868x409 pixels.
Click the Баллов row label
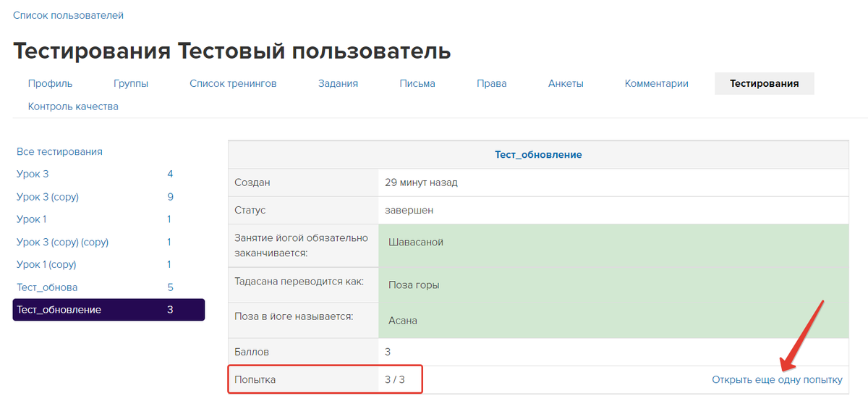click(252, 352)
